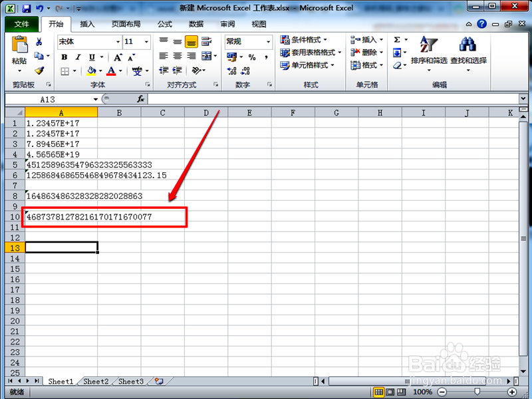The image size is (532, 399).
Task: Click the Copy icon
Action: pyautogui.click(x=39, y=56)
